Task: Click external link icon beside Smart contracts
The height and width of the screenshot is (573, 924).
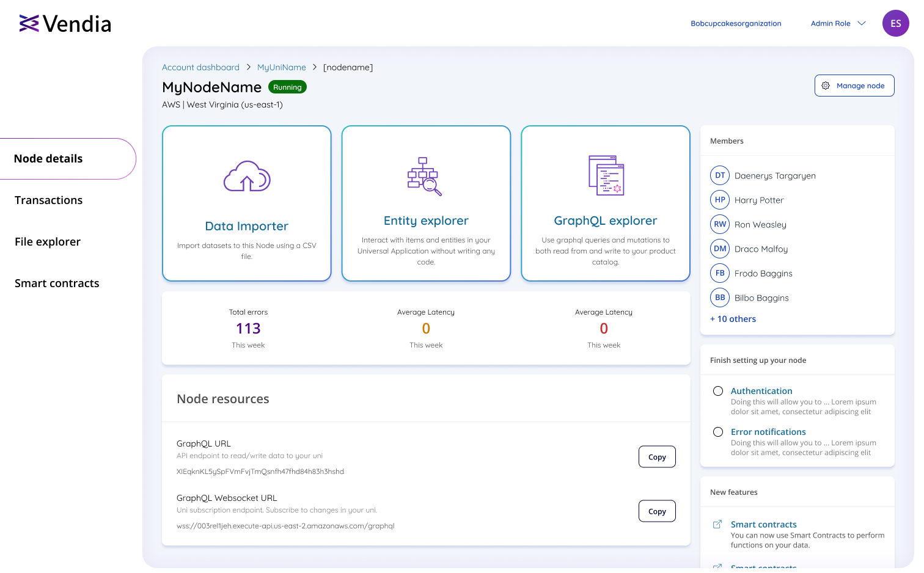Action: (x=717, y=524)
